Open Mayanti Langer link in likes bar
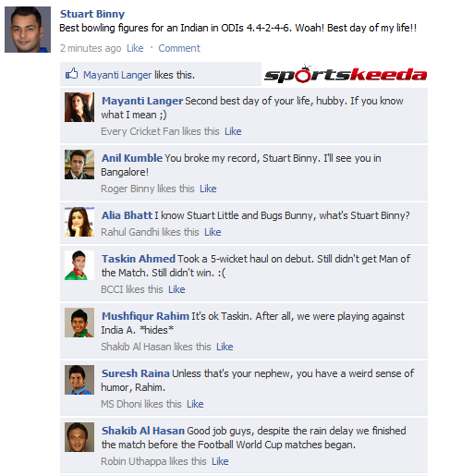 point(117,75)
